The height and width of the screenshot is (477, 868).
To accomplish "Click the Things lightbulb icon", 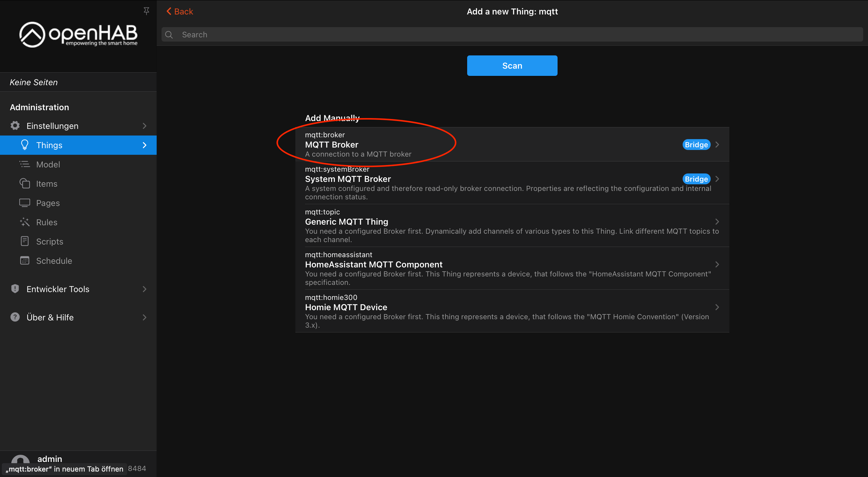I will click(x=25, y=145).
